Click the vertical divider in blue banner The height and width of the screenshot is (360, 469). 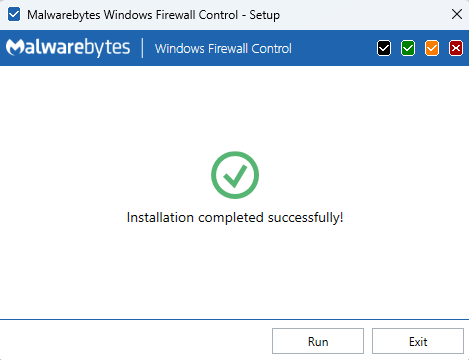[143, 48]
